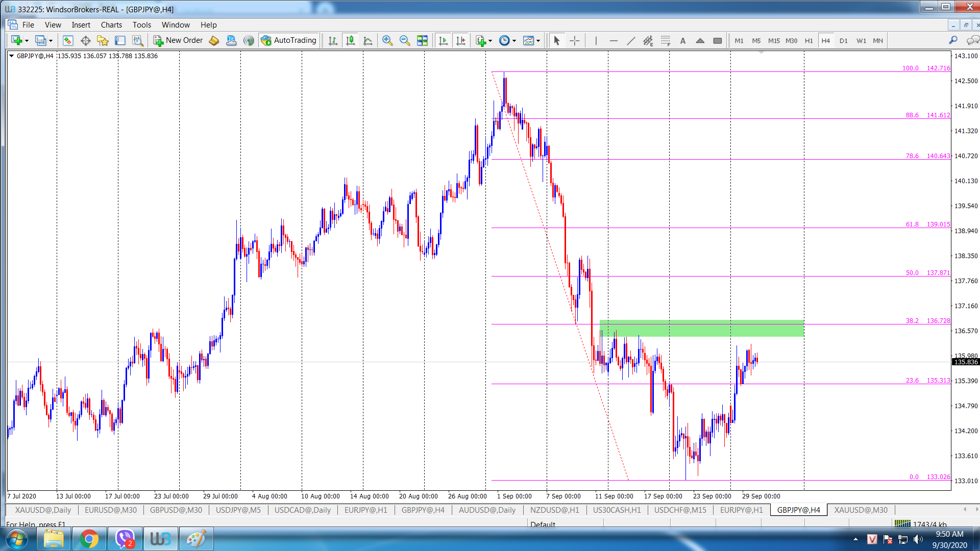980x551 pixels.
Task: Open the Indicators list icon
Action: coord(481,40)
